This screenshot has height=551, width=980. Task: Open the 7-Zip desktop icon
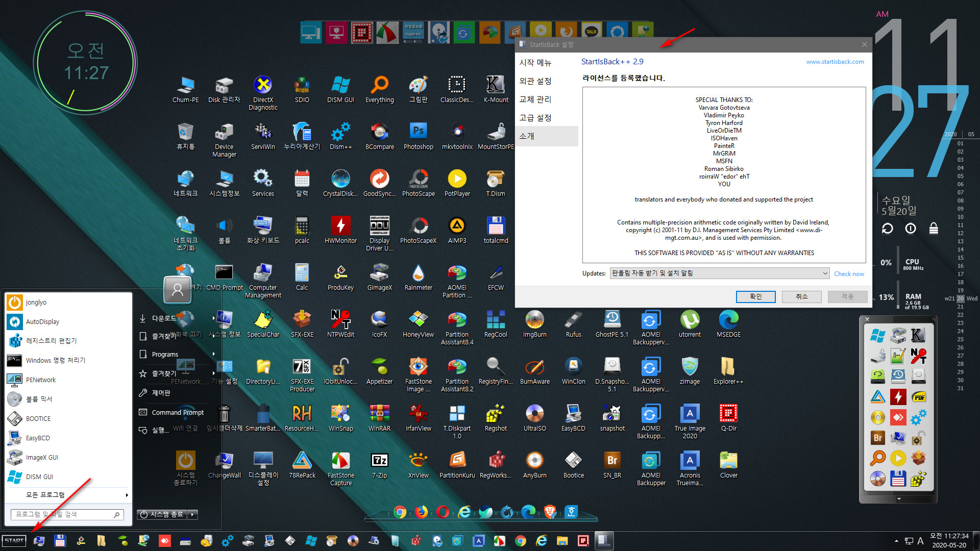[379, 465]
